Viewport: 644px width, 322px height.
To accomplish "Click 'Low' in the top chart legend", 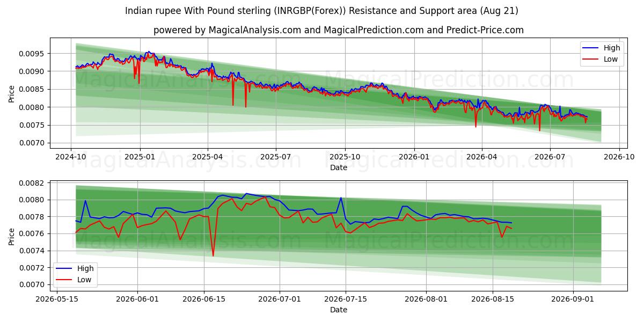I will tap(611, 59).
